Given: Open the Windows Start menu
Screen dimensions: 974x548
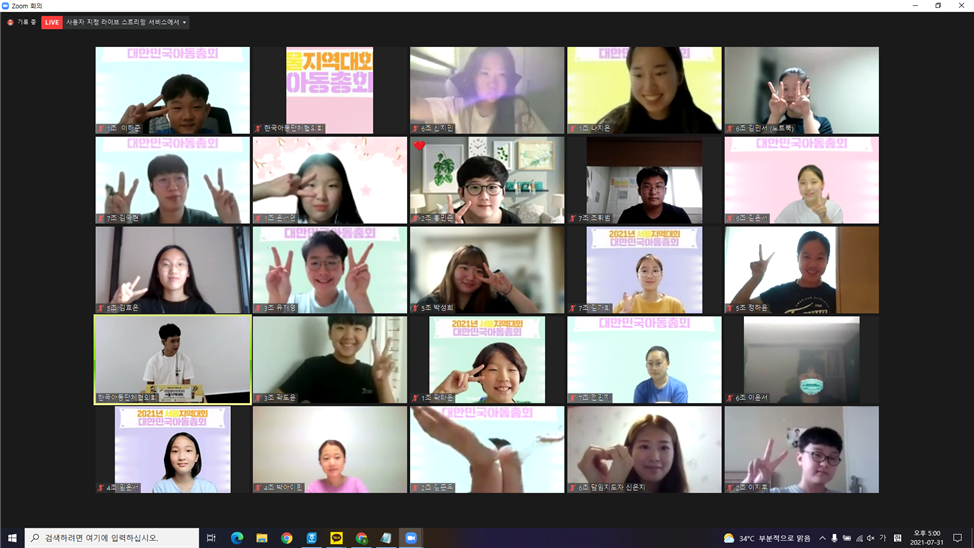Looking at the screenshot, I should (x=12, y=538).
